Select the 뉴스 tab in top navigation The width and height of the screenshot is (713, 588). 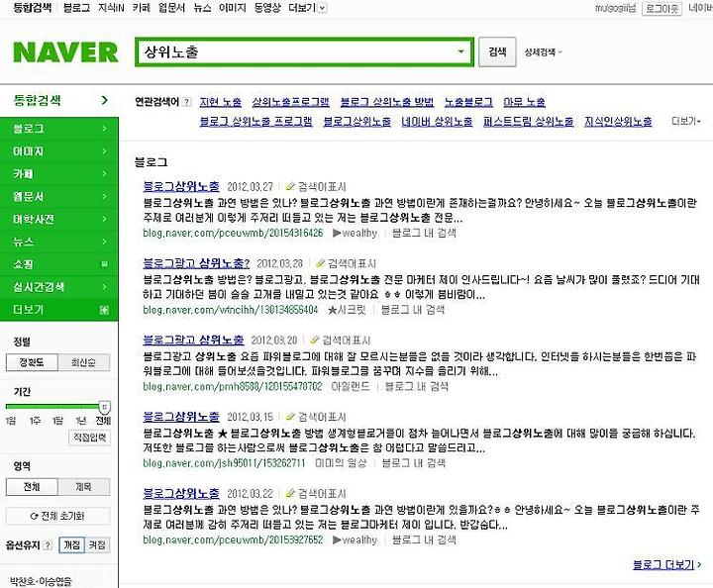point(202,8)
